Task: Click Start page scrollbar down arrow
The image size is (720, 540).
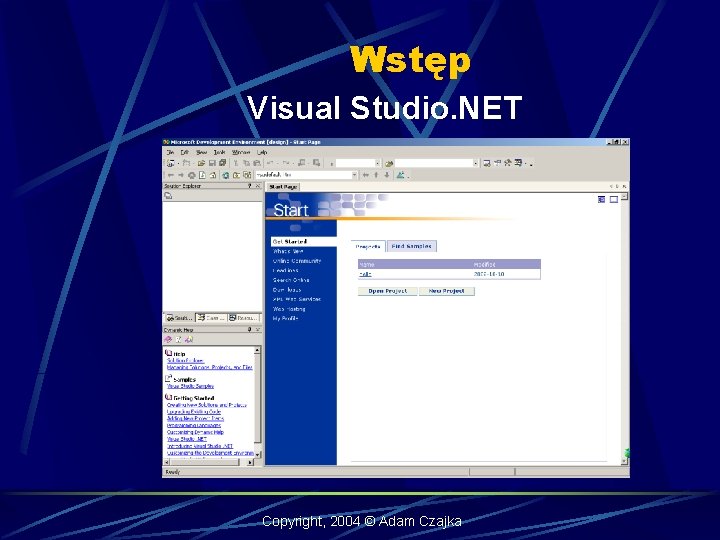Action: pos(624,461)
